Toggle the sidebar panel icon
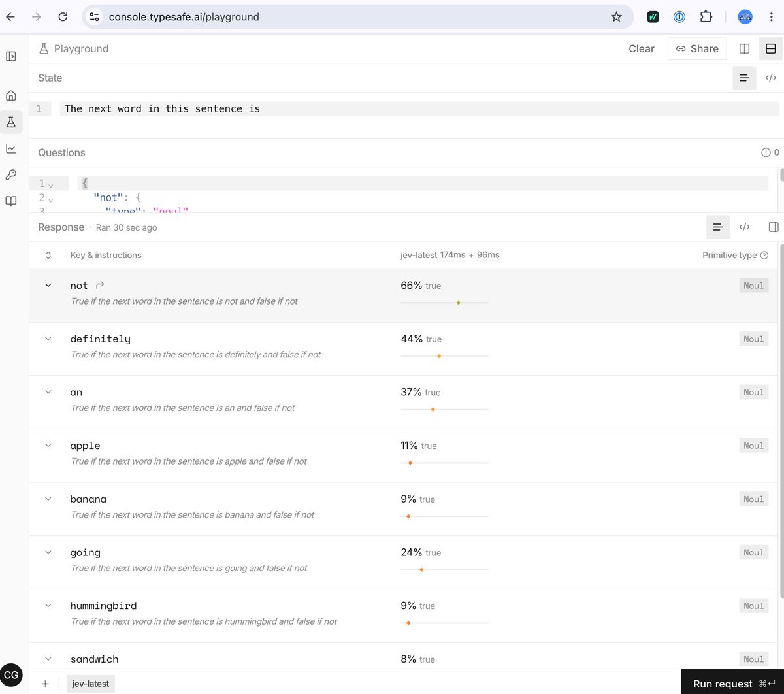Viewport: 784px width, 694px height. tap(11, 56)
